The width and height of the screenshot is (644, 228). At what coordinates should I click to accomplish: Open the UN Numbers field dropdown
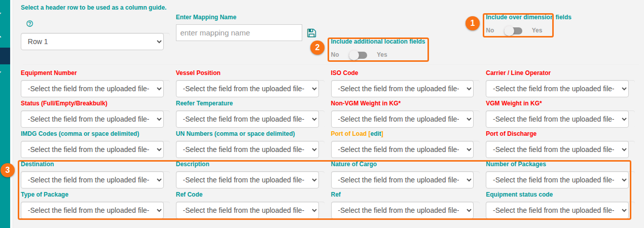(247, 149)
